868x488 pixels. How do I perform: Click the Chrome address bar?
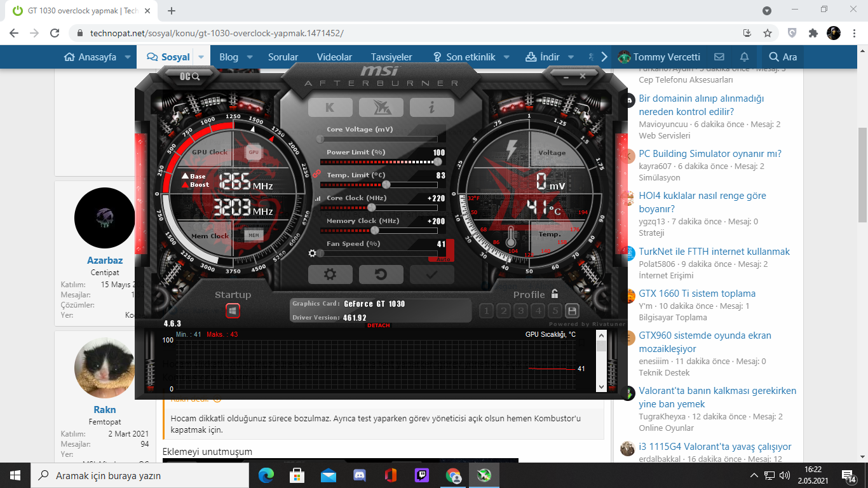407,33
